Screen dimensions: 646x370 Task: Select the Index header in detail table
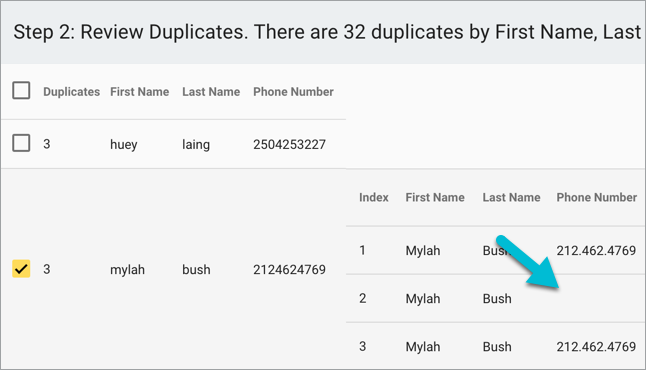(x=374, y=197)
